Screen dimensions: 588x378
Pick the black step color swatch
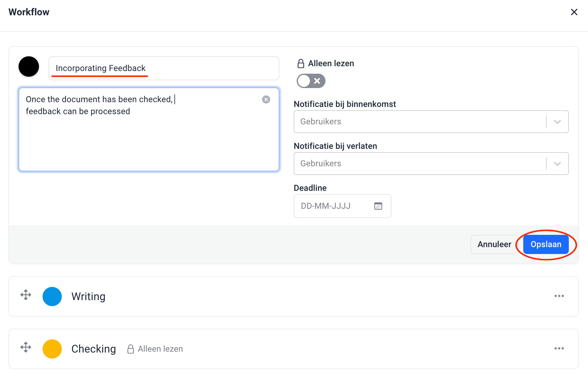[29, 66]
